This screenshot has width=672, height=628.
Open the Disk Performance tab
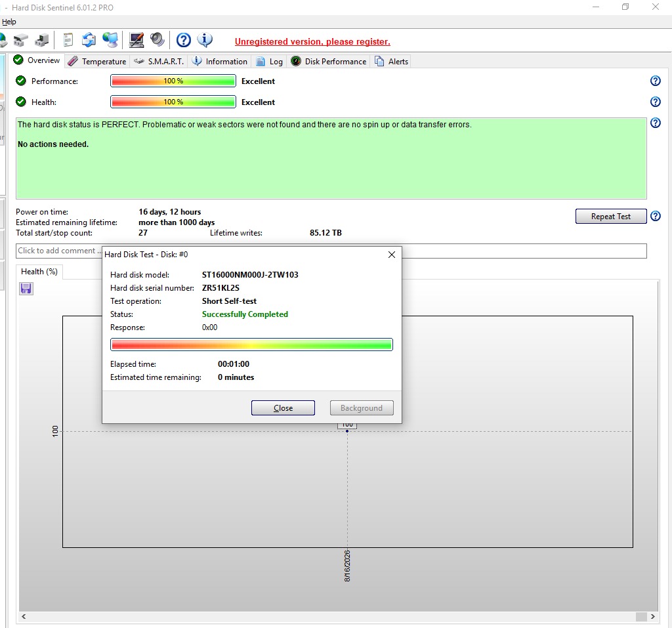[329, 61]
